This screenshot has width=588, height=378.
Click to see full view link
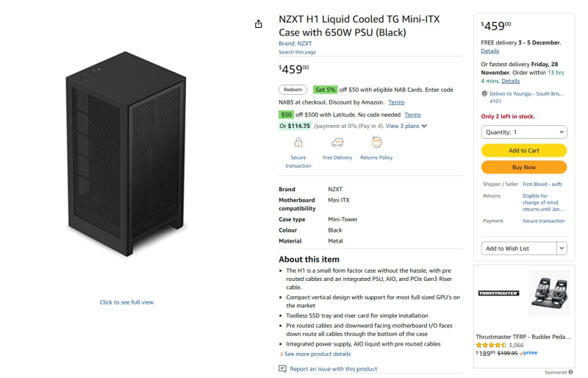[x=126, y=302]
